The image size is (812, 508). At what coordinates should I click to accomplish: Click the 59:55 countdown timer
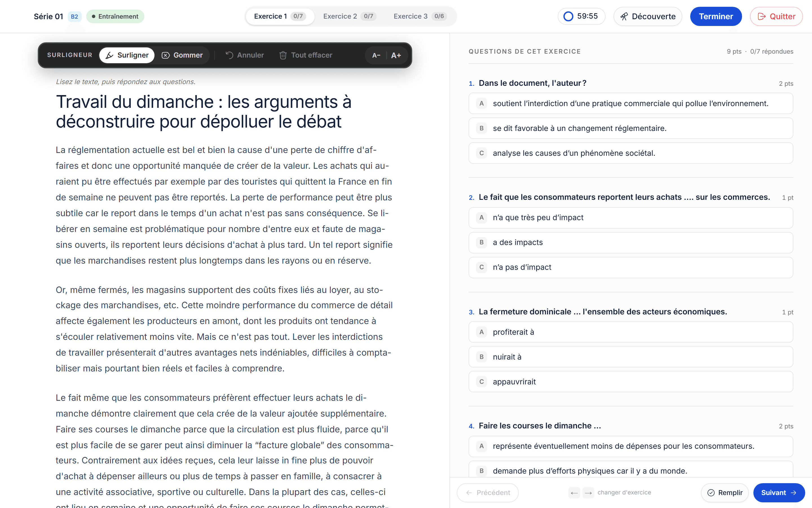tap(581, 16)
